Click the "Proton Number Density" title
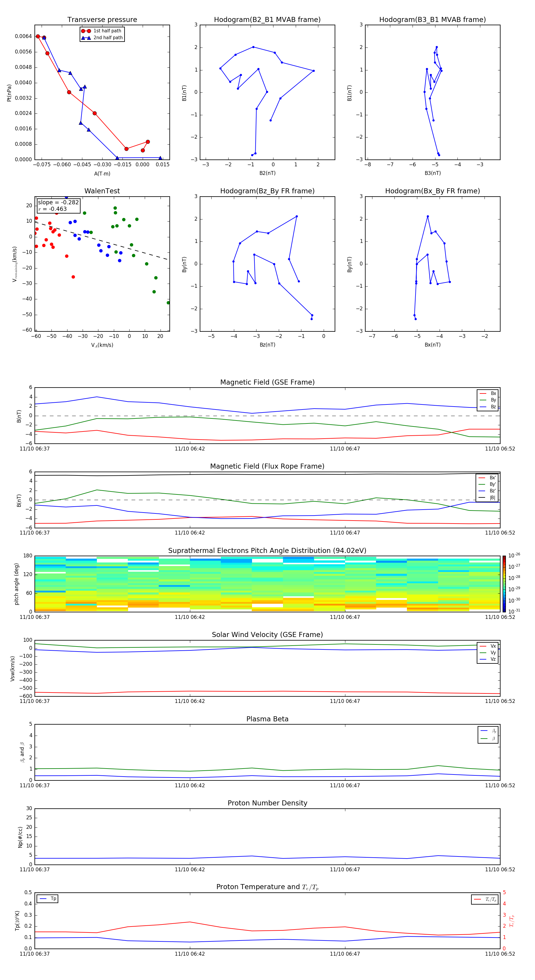This screenshot has height=980, width=535. click(x=267, y=803)
